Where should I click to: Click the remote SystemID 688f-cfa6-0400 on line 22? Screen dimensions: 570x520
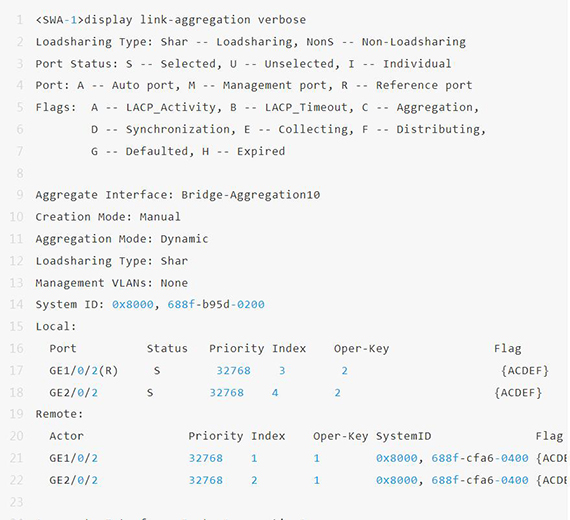tap(480, 480)
